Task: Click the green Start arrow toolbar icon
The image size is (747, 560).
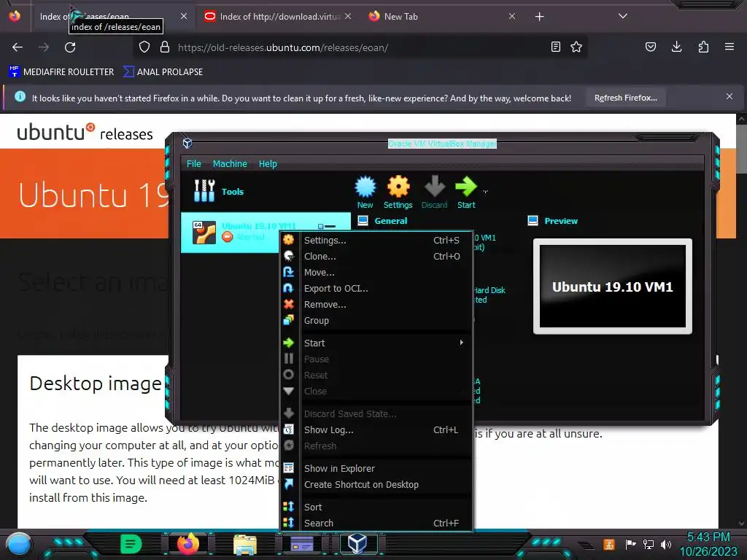Action: click(x=466, y=192)
